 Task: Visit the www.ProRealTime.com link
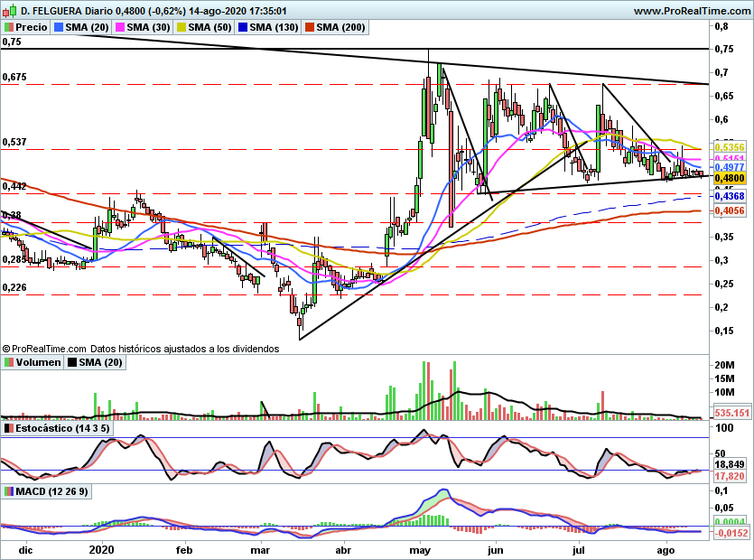(x=693, y=11)
